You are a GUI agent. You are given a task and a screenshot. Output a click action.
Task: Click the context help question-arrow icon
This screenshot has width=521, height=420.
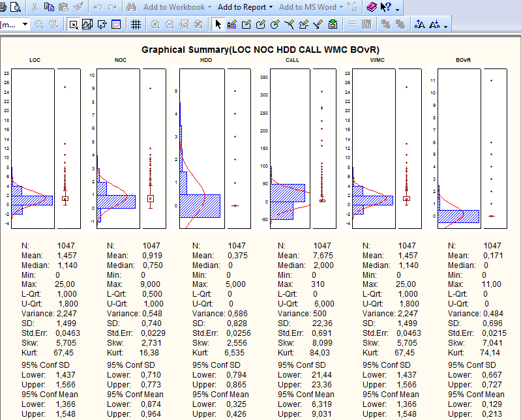point(386,7)
